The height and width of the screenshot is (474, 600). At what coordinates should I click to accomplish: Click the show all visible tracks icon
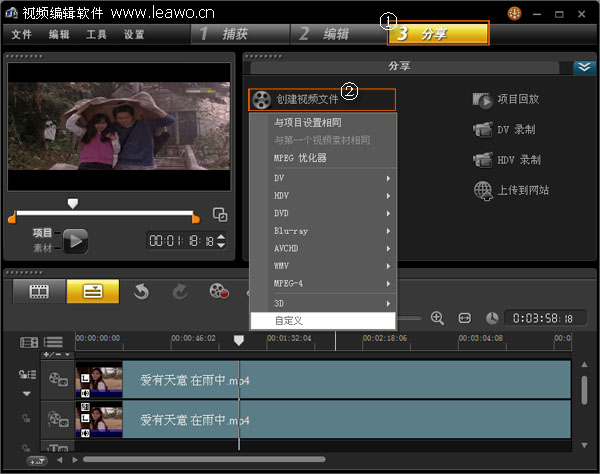(x=29, y=342)
